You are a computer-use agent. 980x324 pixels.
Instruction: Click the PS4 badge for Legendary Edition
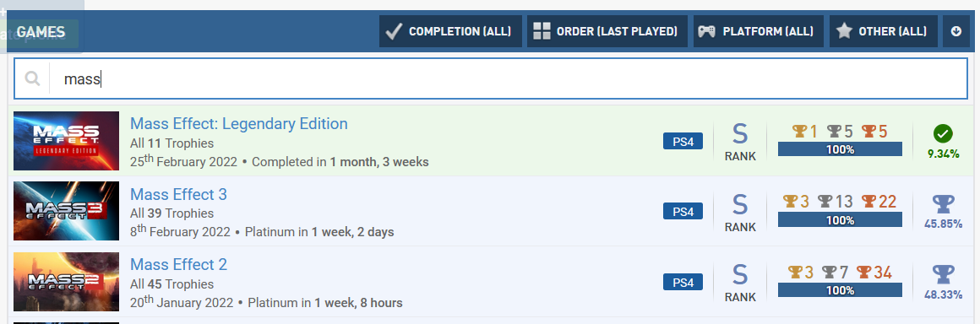683,142
